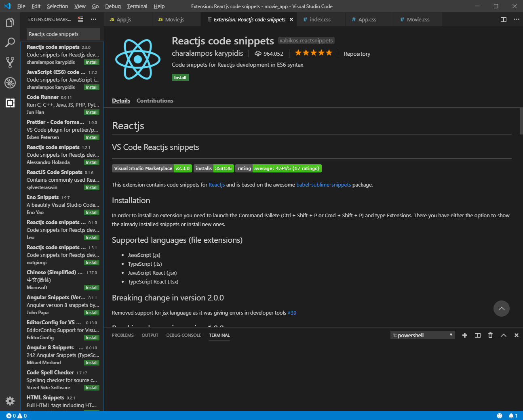
Task: Open editor More Actions ellipsis
Action: (517, 19)
